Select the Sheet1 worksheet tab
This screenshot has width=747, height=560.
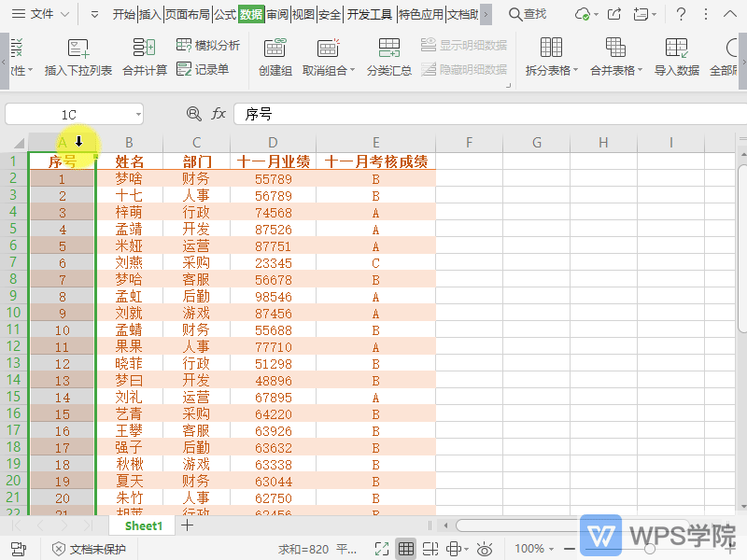(x=143, y=525)
